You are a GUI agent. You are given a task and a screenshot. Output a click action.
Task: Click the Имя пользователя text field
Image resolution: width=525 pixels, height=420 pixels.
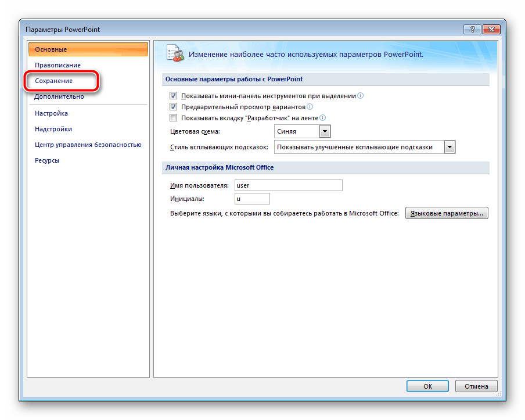[288, 186]
